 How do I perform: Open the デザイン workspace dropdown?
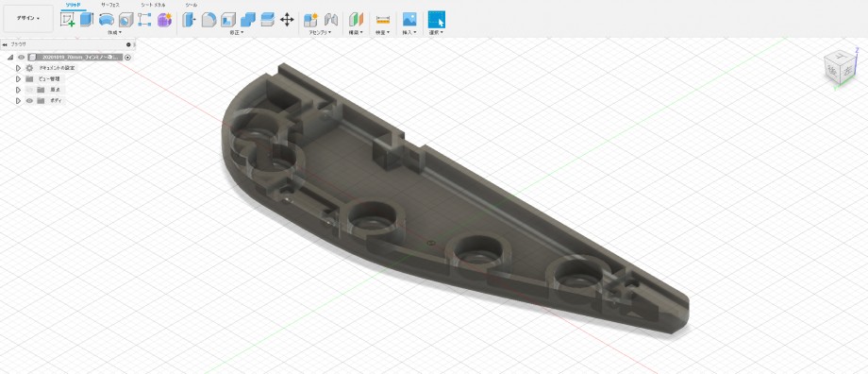[x=28, y=18]
